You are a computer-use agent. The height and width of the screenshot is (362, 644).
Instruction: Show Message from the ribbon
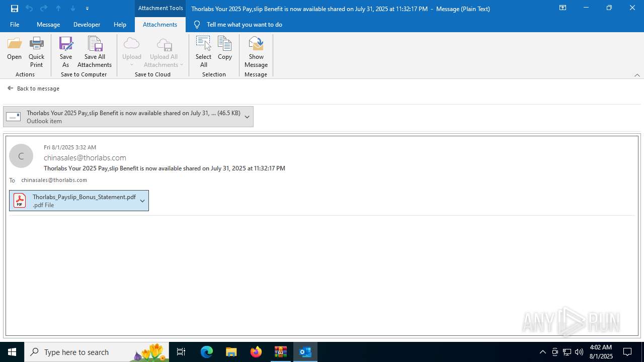[x=256, y=52]
